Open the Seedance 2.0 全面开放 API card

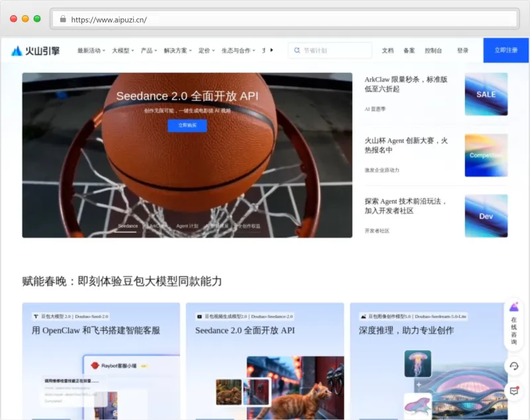[265, 361]
